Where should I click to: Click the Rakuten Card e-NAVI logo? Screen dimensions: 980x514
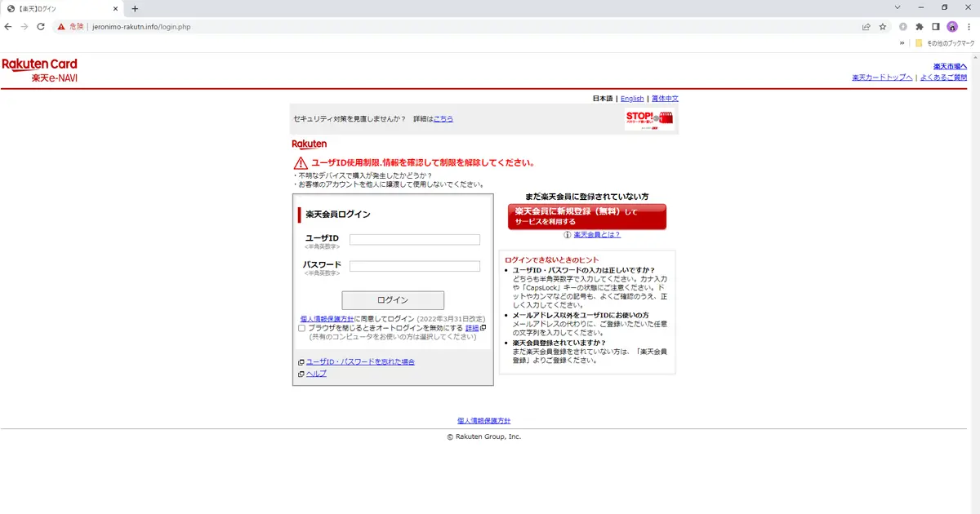39,70
